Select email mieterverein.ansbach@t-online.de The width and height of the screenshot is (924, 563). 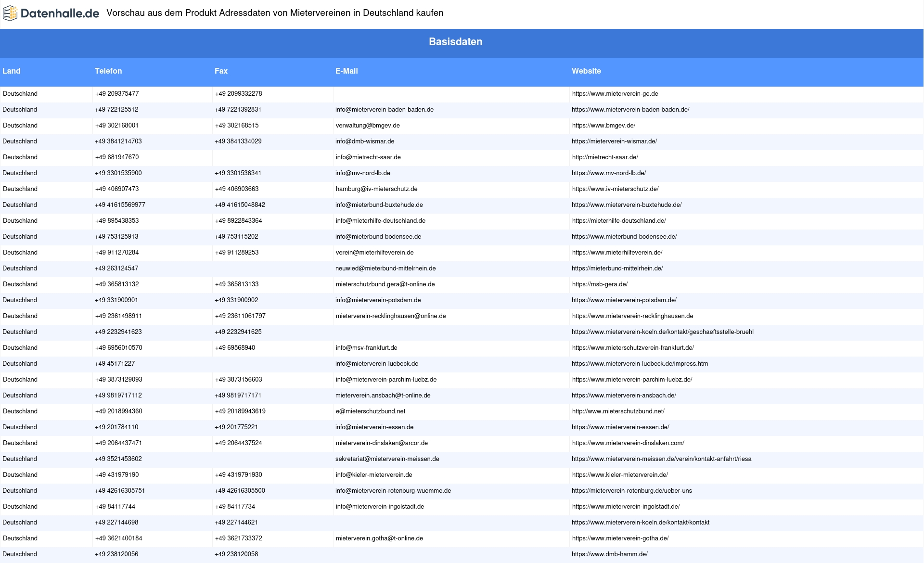coord(383,396)
